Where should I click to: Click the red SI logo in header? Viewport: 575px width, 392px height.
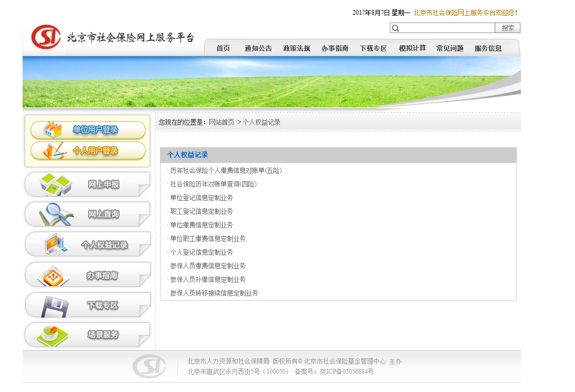[x=46, y=37]
